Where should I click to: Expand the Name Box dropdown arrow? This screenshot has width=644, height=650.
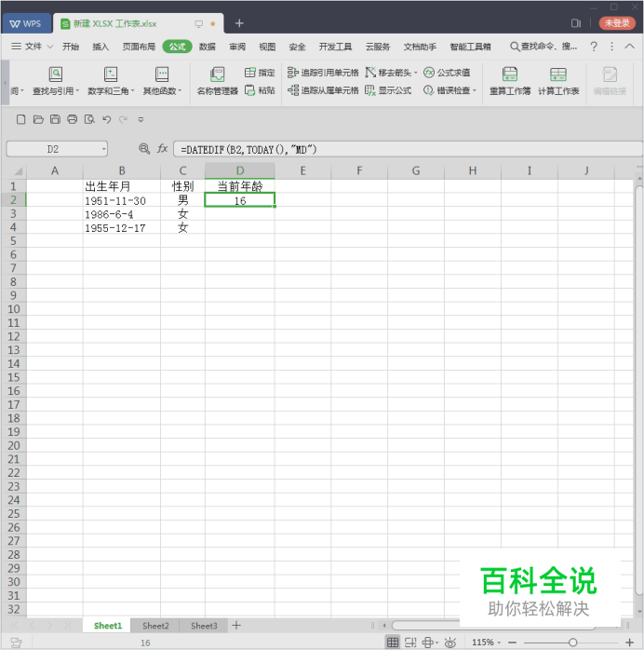coord(103,149)
